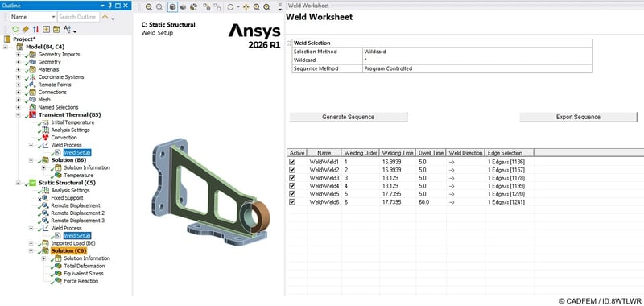Viewport: 644px width, 306px height.
Task: Click the Welding Time column header
Action: click(397, 153)
